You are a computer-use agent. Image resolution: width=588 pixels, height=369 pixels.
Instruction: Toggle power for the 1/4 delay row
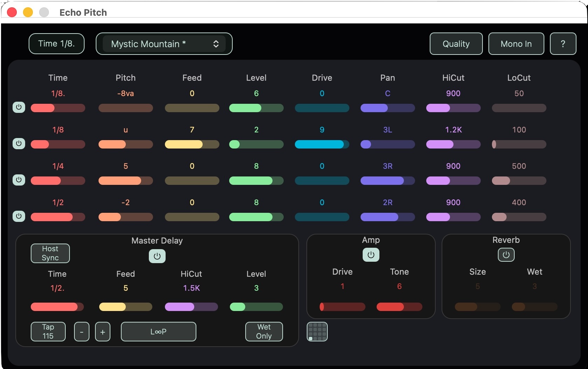click(x=19, y=180)
